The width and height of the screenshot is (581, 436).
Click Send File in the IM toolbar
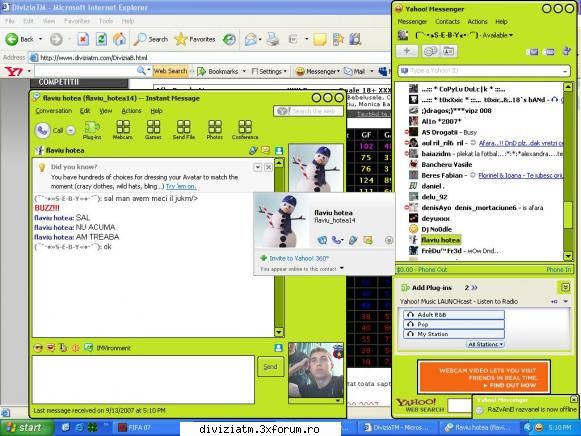[x=184, y=130]
